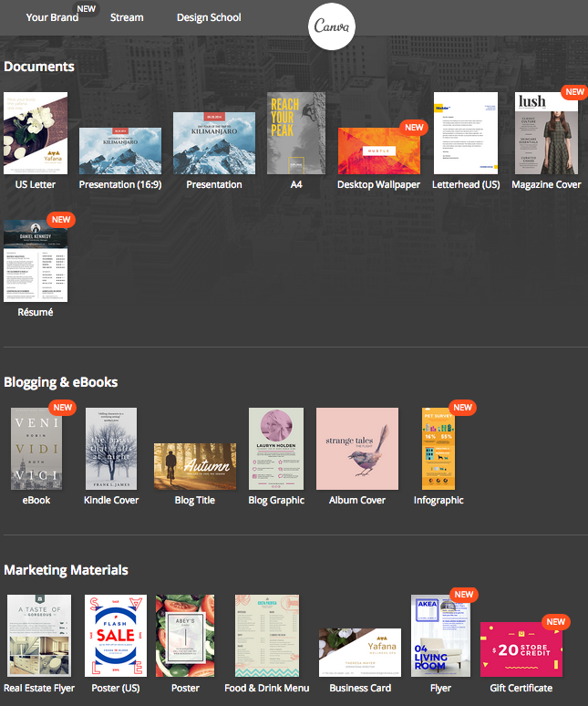Select the Infographic template
This screenshot has width=588, height=706.
click(x=438, y=449)
